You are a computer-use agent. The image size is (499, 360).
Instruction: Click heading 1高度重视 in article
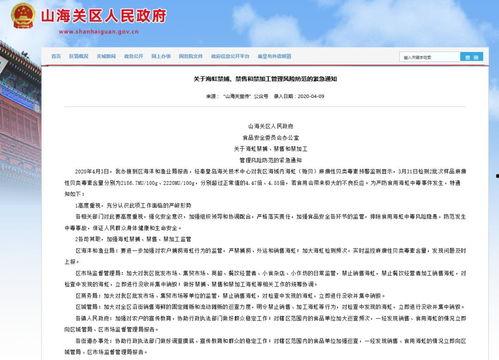point(133,205)
